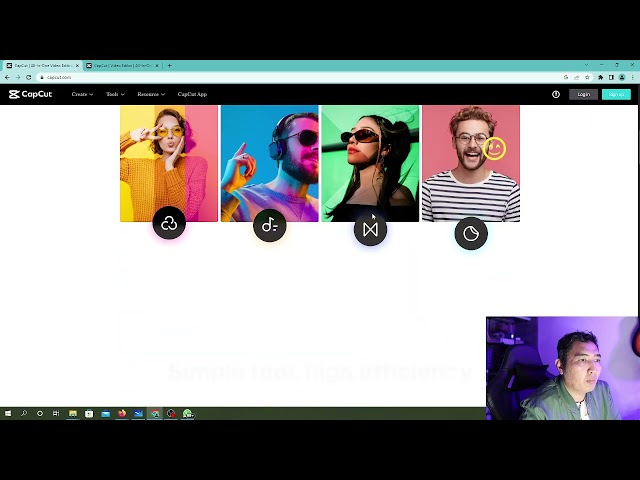Close the first CapCut tab
This screenshot has height=480, width=640.
point(77,65)
